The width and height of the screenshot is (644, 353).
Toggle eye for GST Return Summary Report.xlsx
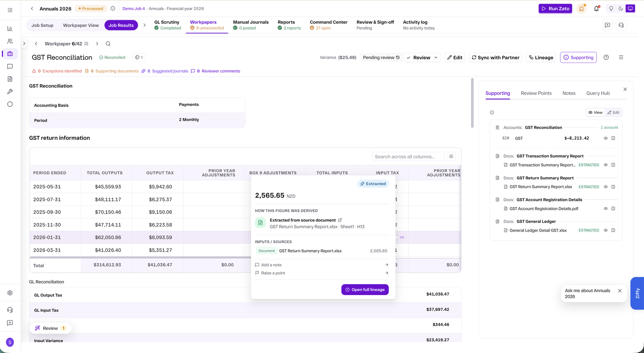point(605,187)
